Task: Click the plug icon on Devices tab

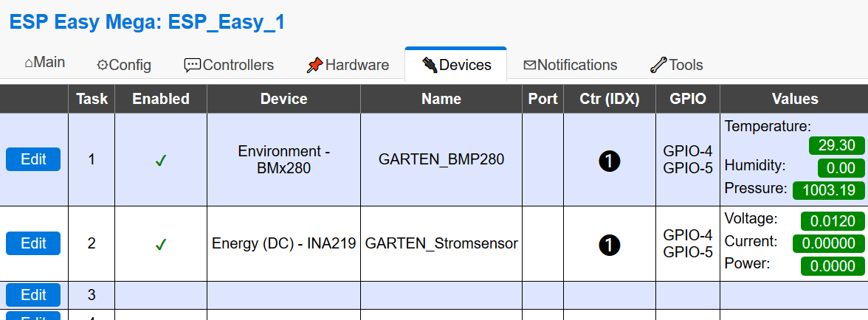Action: pyautogui.click(x=430, y=65)
